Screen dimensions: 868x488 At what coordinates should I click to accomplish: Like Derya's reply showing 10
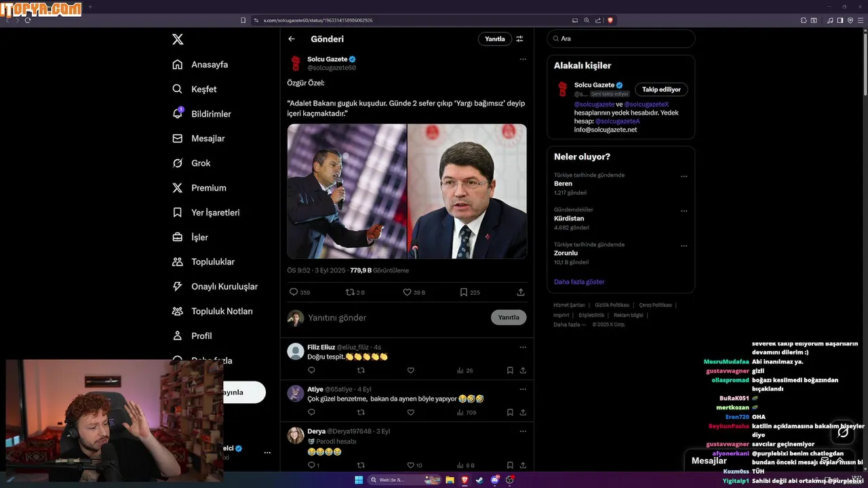414,465
